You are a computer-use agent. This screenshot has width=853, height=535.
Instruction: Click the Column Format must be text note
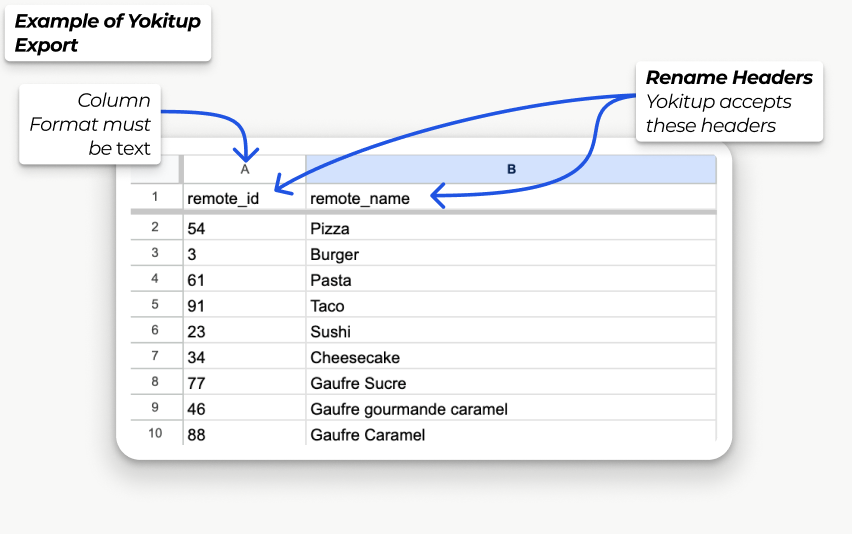pyautogui.click(x=90, y=125)
